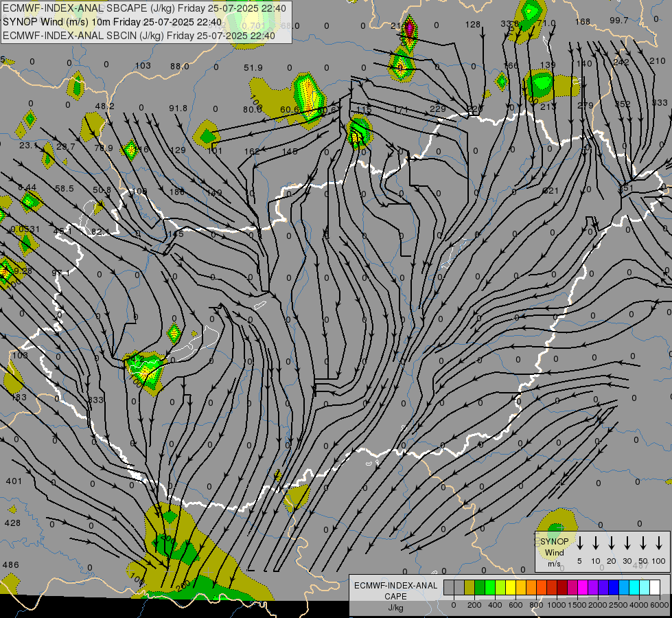Click the SBCAPE title line in header box

point(144,8)
